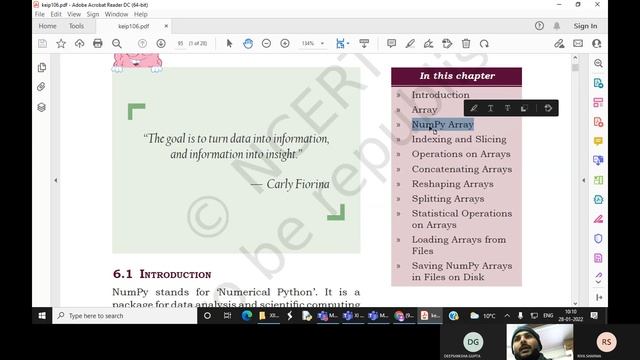
Task: Strike through the selected text in popup toolbar
Action: click(507, 108)
